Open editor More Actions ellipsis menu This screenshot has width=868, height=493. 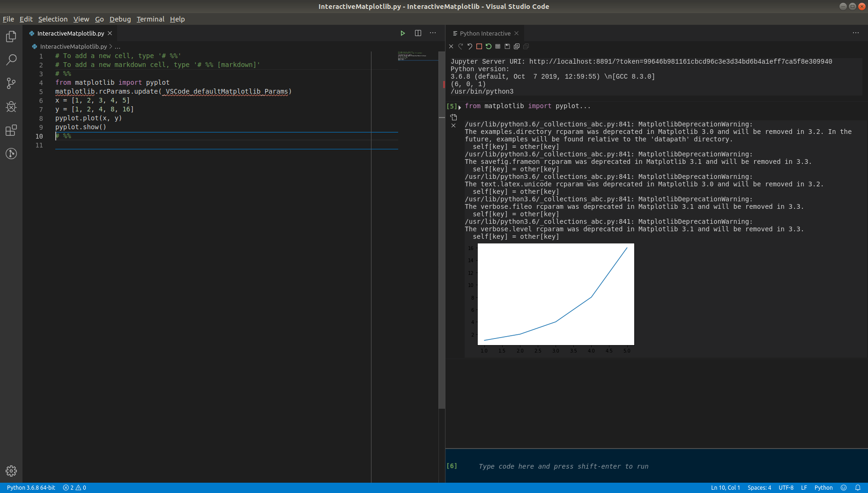[x=433, y=33]
